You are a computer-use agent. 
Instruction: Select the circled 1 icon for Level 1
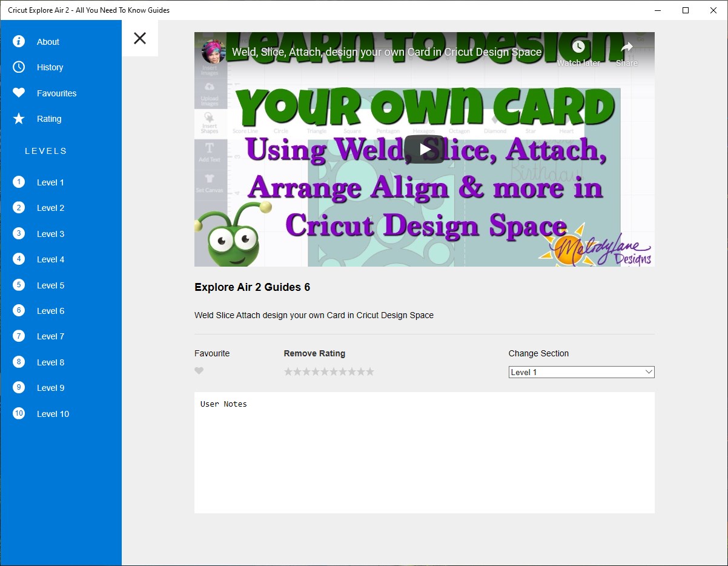coord(19,182)
